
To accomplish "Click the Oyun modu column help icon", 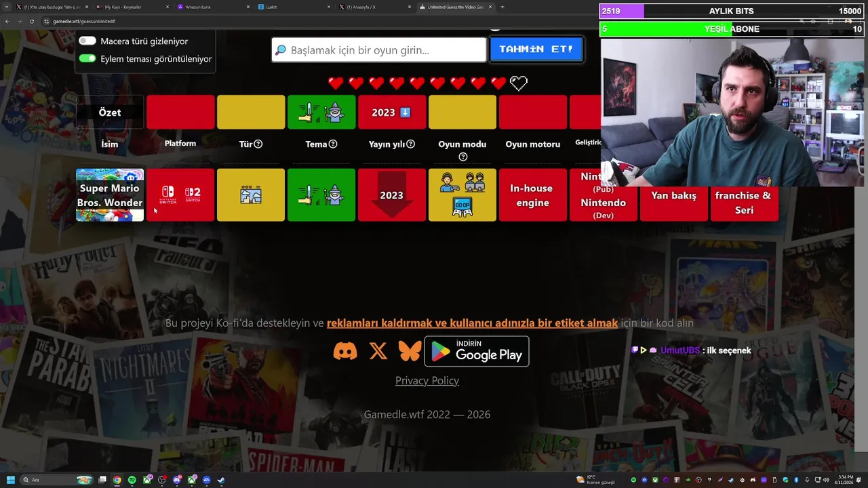I will click(462, 157).
